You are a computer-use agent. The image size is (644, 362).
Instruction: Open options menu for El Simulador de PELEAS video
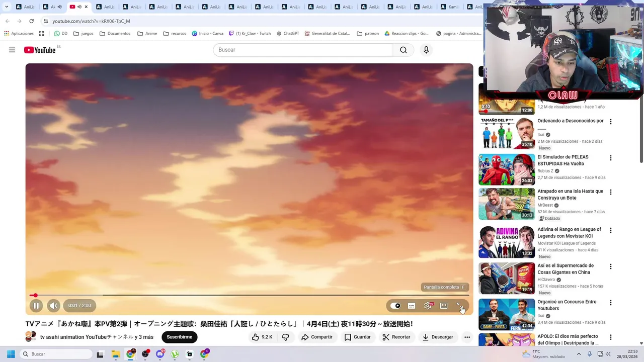pyautogui.click(x=611, y=158)
